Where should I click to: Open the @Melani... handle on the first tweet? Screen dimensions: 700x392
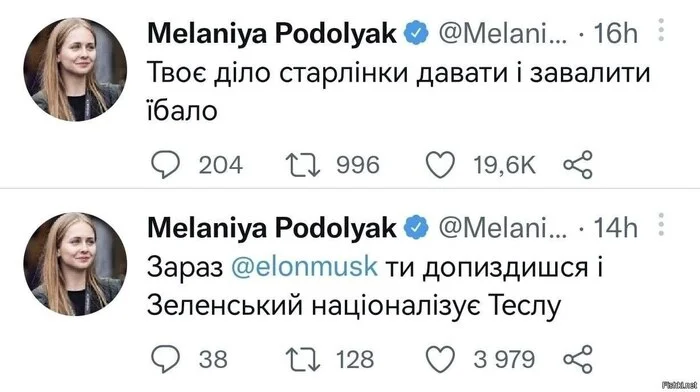(x=502, y=33)
